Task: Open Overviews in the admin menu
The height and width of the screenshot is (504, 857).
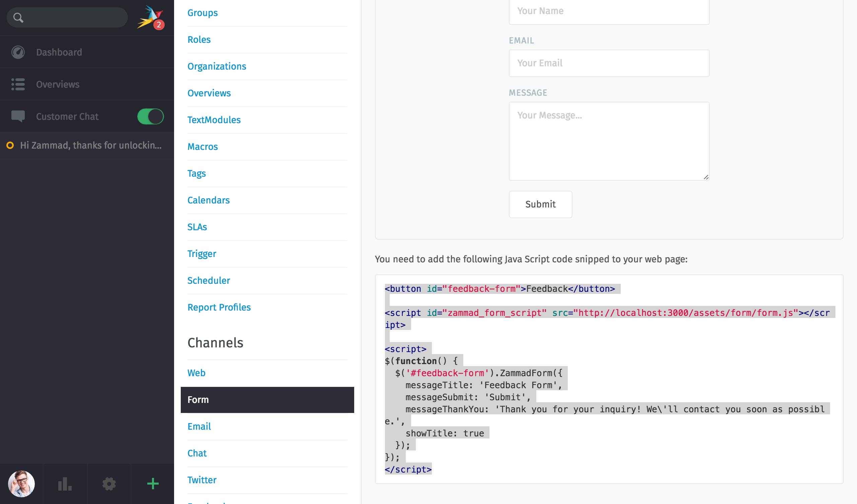Action: point(209,93)
